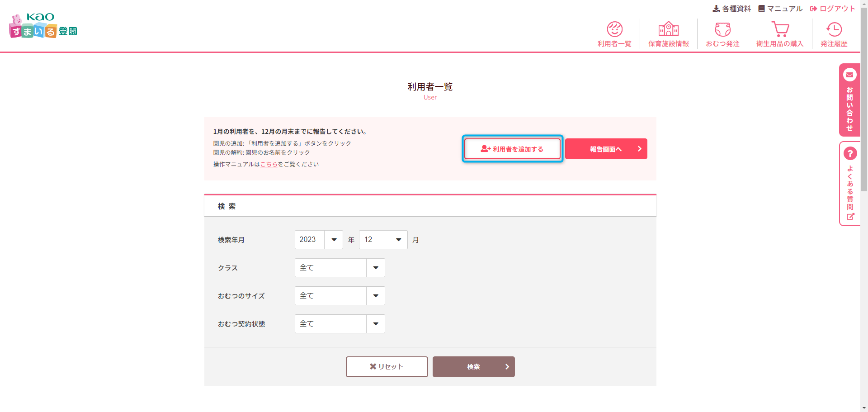
Task: Click the scrollbar up arrow
Action: [864, 4]
